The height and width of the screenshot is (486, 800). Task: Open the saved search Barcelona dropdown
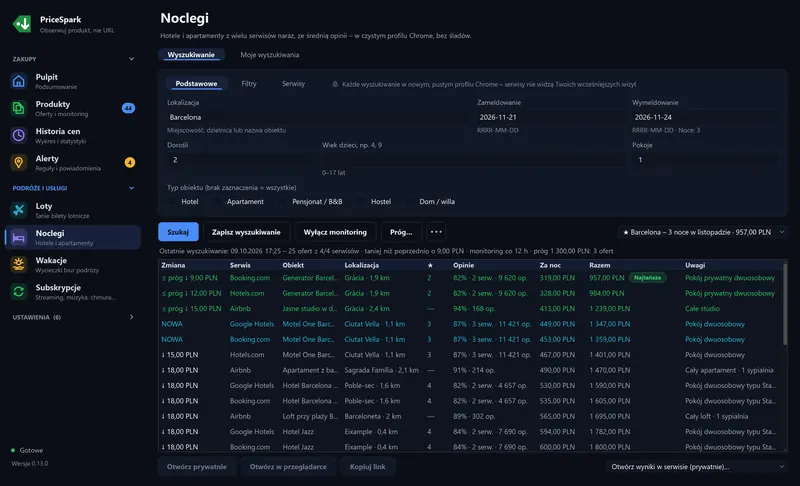tap(703, 232)
